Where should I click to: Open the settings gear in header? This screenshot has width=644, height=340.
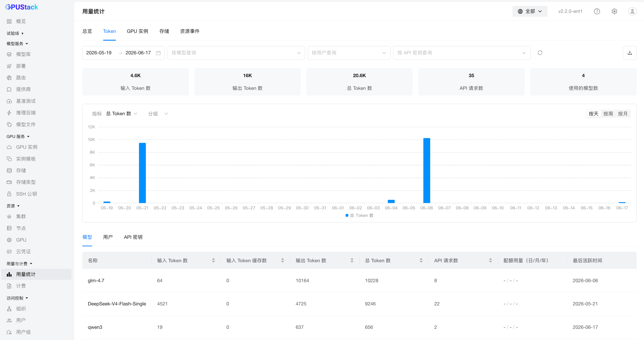pos(614,11)
